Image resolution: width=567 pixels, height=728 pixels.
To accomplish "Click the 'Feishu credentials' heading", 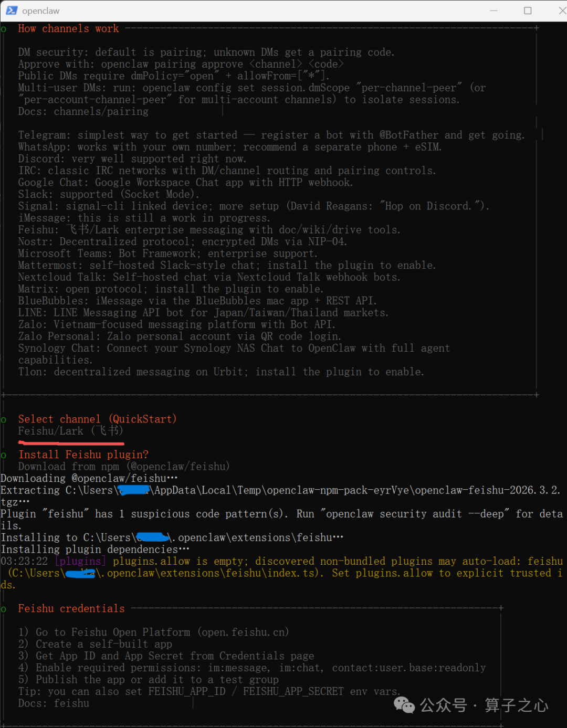I will click(71, 609).
